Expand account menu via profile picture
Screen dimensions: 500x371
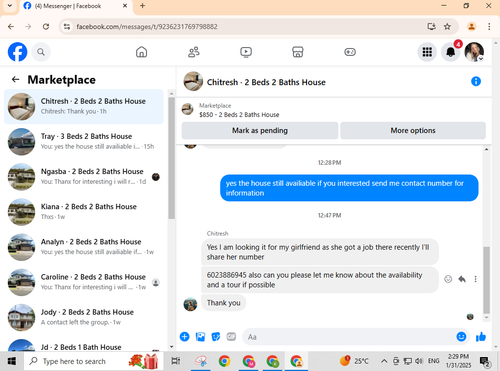(474, 52)
